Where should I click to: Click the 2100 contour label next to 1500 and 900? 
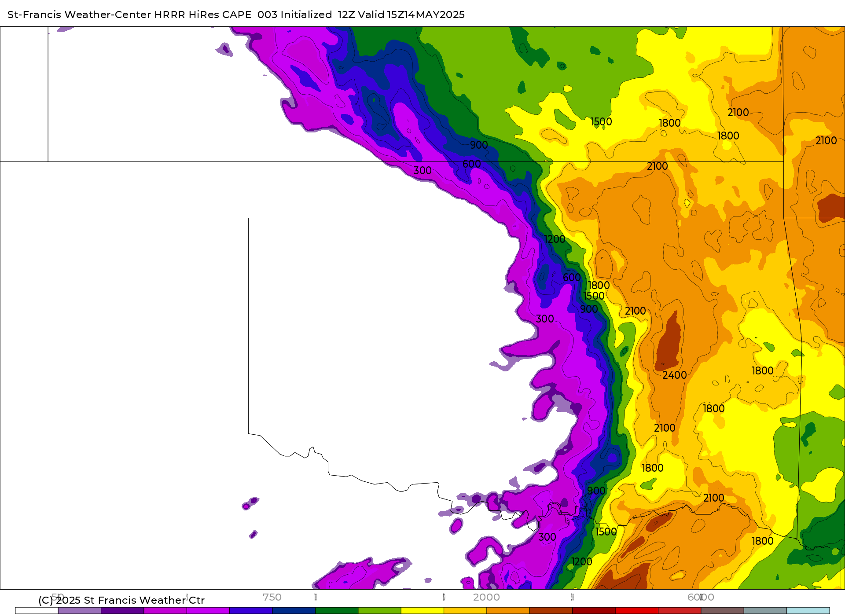coord(635,311)
